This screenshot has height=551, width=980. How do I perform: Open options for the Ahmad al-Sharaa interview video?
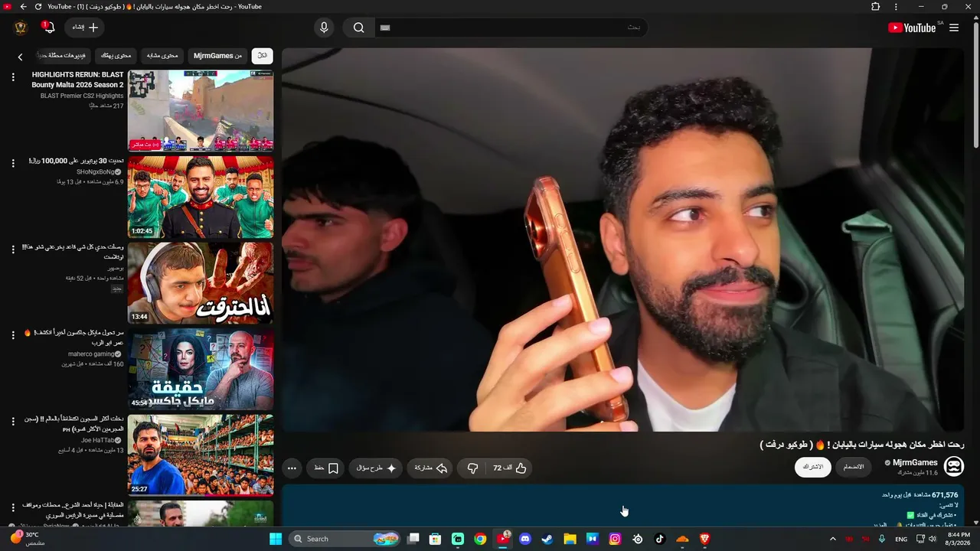pos(13,507)
